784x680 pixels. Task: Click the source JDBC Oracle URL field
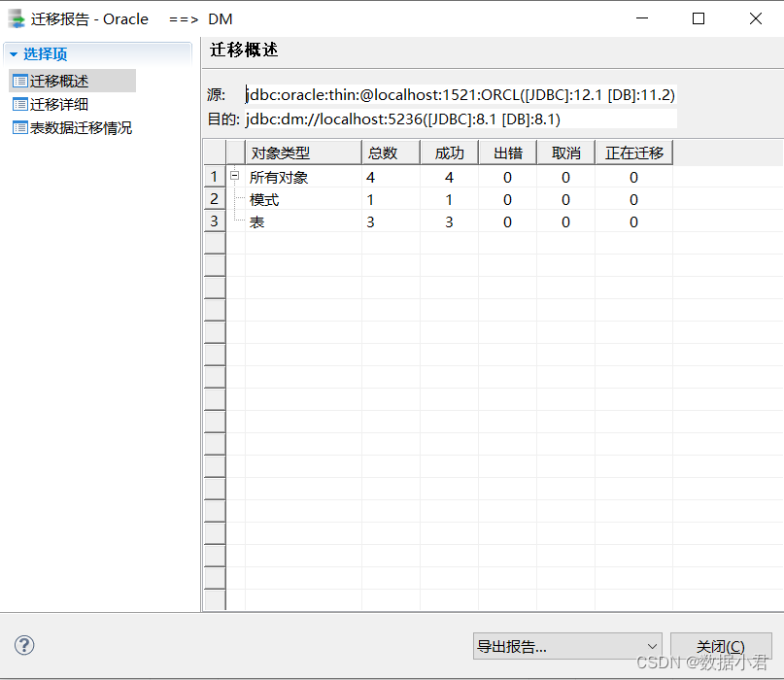pyautogui.click(x=460, y=94)
